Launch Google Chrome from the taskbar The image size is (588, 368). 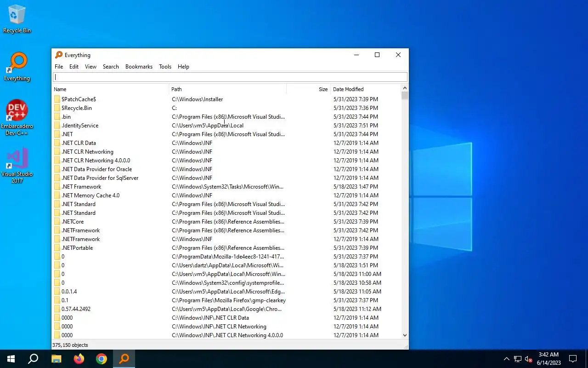point(102,359)
